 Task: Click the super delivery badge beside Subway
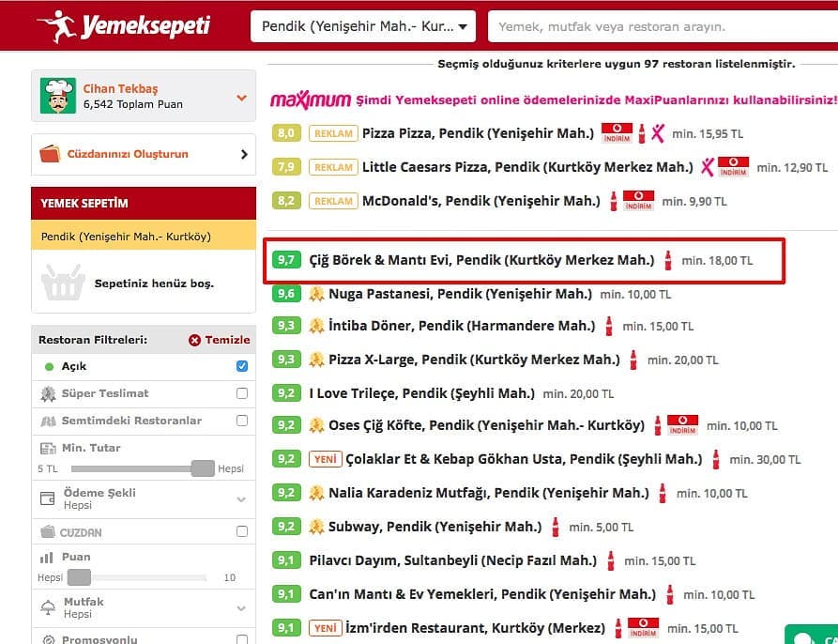[316, 527]
